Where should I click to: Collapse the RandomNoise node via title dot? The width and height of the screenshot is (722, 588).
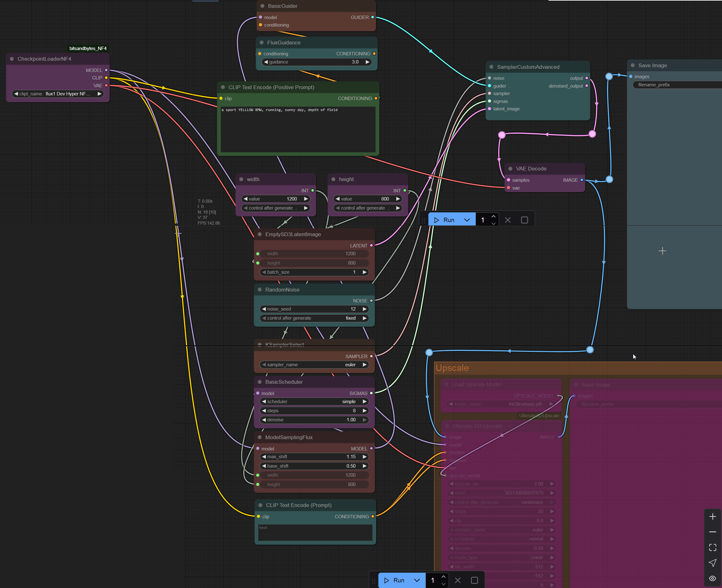click(x=260, y=290)
